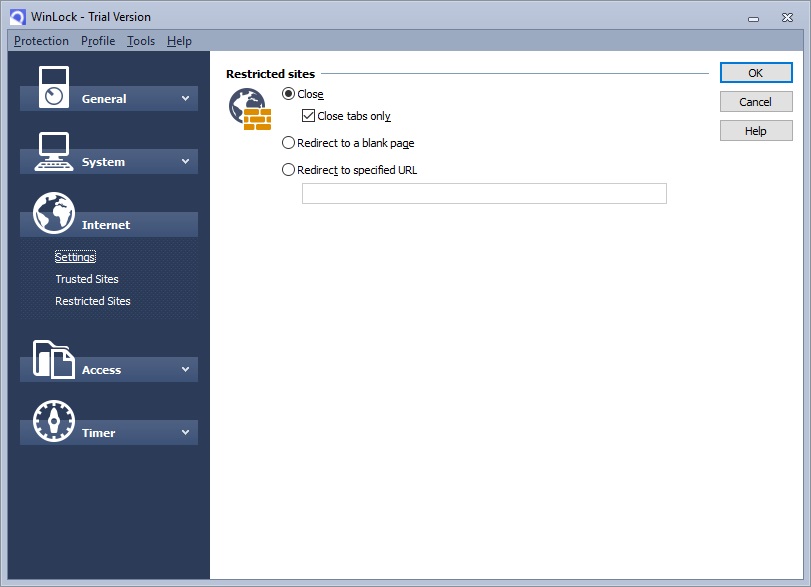
Task: Expand the System section chevron
Action: (x=185, y=161)
